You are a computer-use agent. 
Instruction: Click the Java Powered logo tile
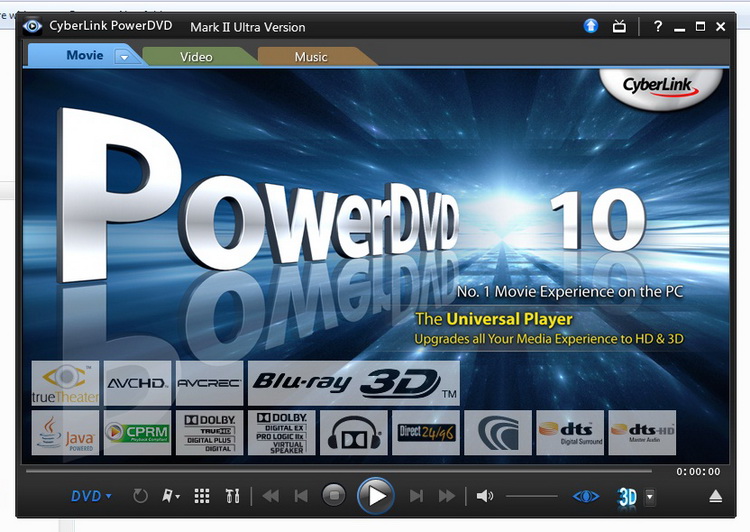click(x=66, y=432)
